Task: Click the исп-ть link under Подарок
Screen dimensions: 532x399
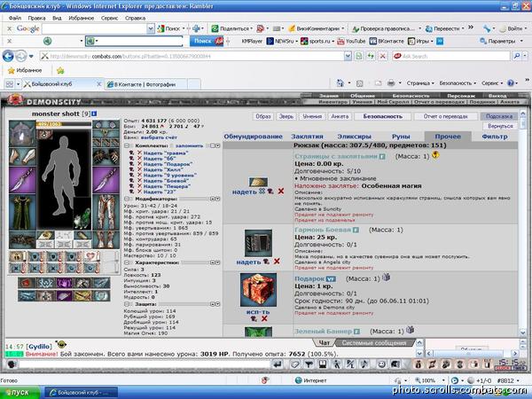Action: (258, 312)
